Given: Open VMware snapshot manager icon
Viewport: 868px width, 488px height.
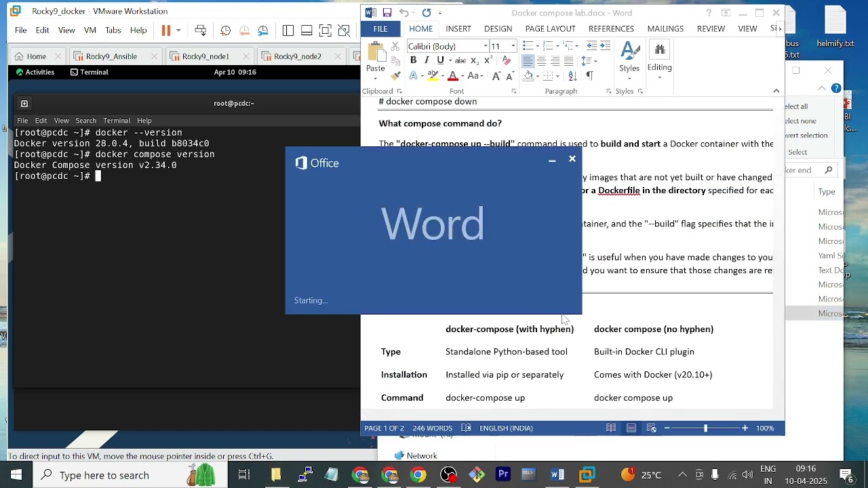Looking at the screenshot, I should coord(263,30).
